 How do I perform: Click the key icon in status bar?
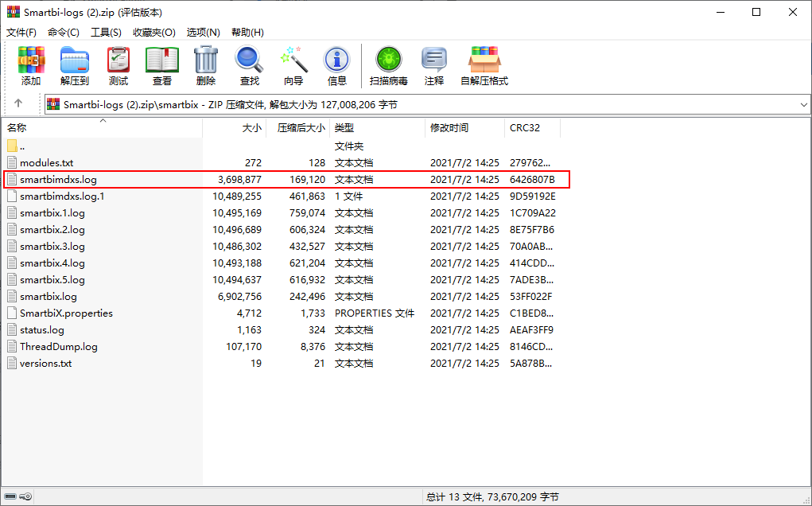25,496
